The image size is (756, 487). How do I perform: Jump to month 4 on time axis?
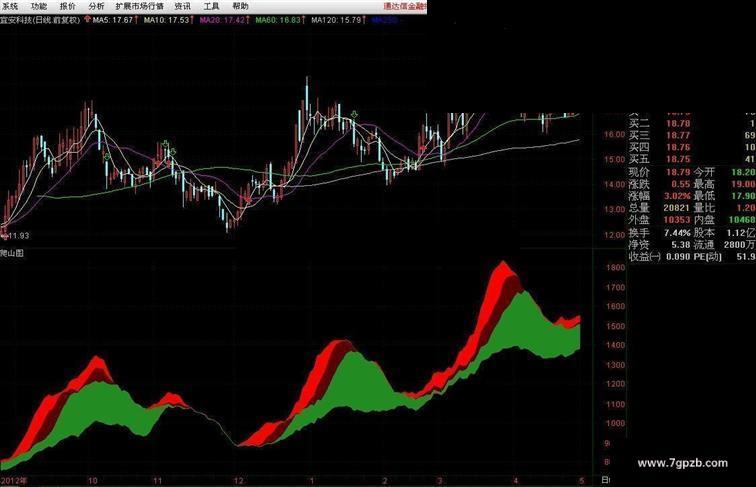click(515, 481)
